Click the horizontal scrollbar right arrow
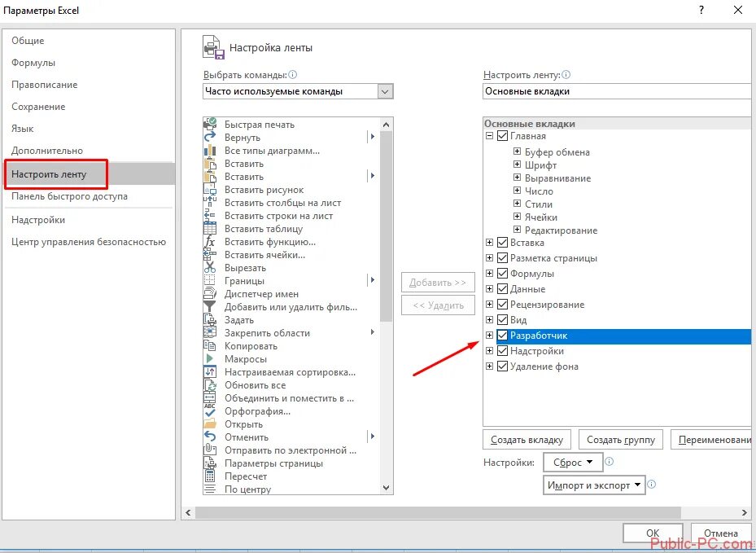Viewport: 756px width, 553px height. 745,512
